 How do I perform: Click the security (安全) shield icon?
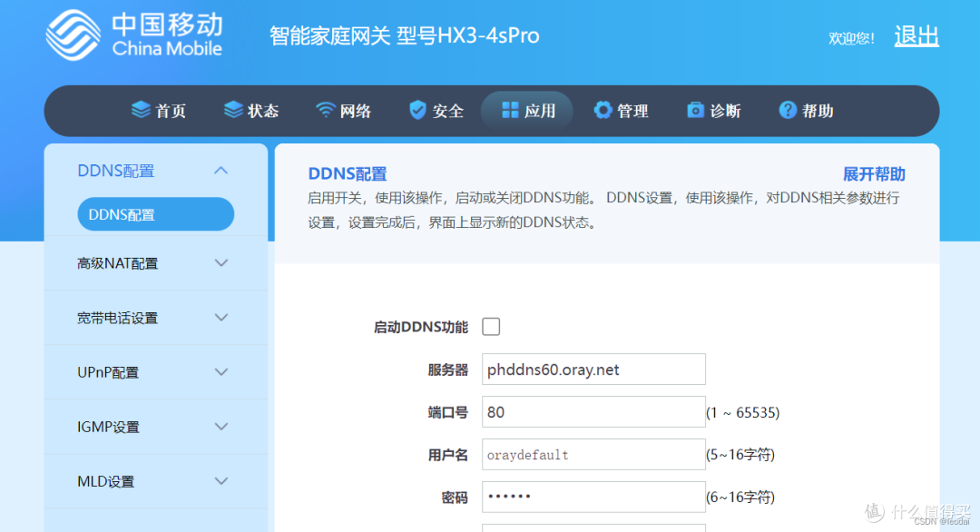(417, 110)
